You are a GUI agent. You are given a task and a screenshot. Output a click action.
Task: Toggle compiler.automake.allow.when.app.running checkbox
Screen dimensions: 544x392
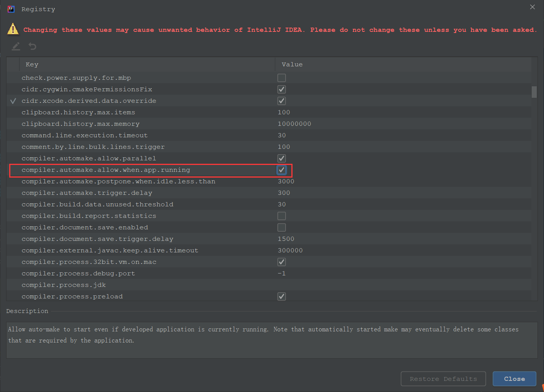click(x=281, y=170)
